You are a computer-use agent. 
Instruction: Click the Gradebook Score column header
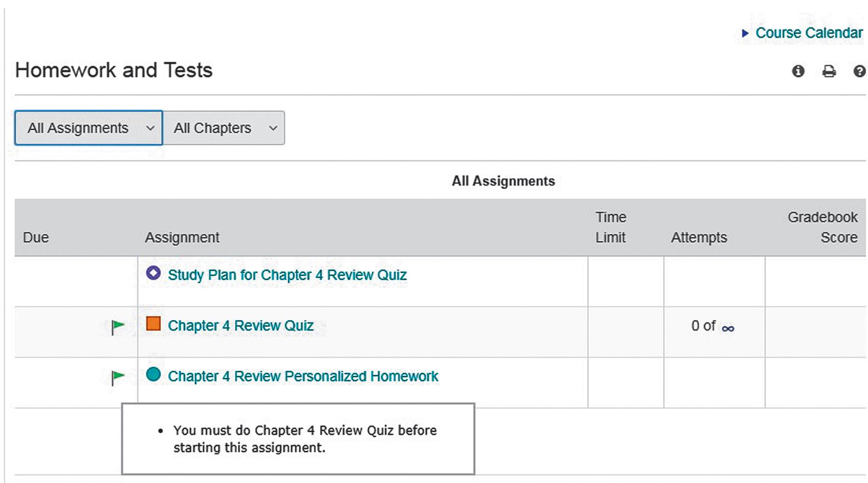[823, 227]
